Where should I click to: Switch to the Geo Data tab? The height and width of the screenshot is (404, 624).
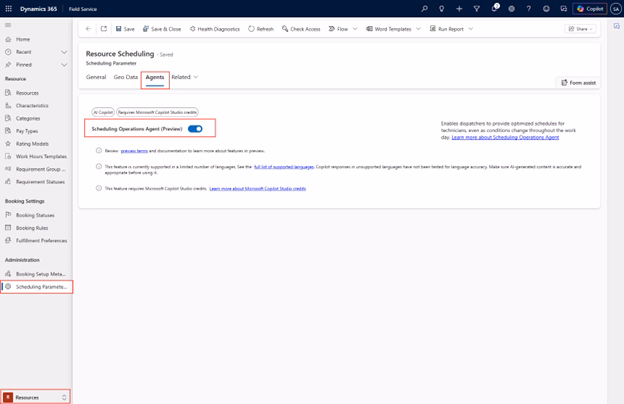point(126,77)
